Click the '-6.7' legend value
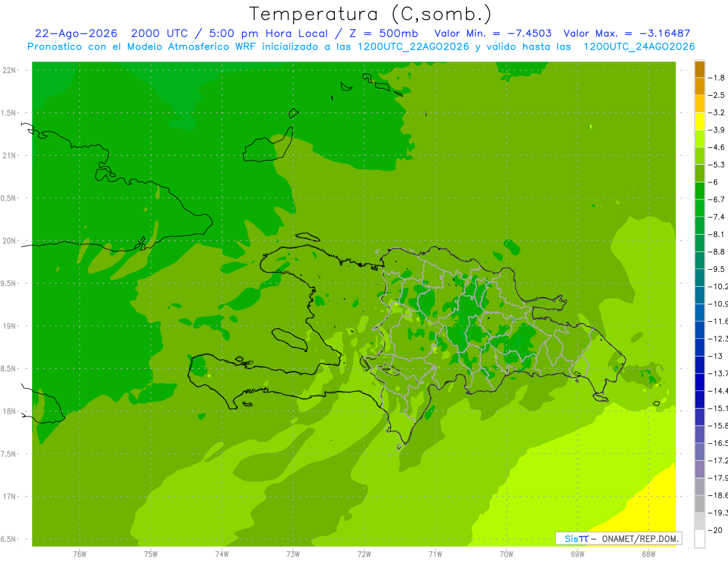Viewport: 728px width, 562px height. pos(717,199)
